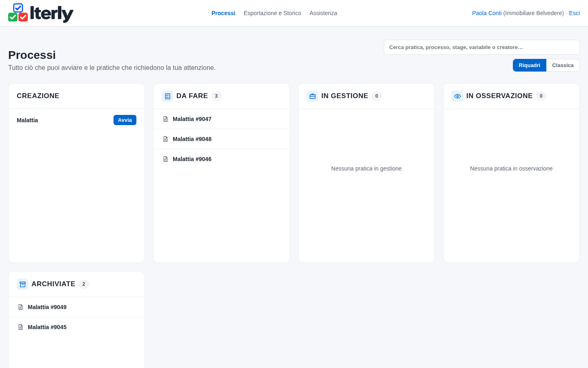Click the ARCHIVIATE panel heading
This screenshot has width=588, height=368.
[53, 284]
